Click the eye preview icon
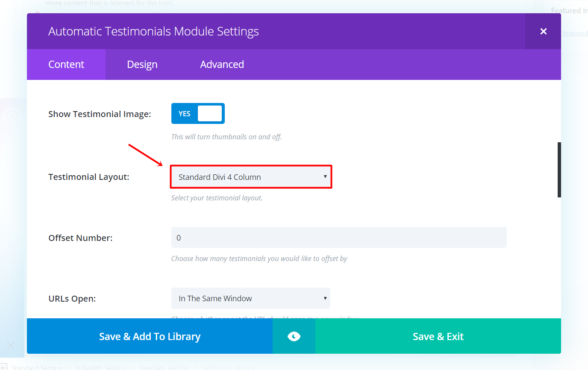This screenshot has width=588, height=370. 294,336
